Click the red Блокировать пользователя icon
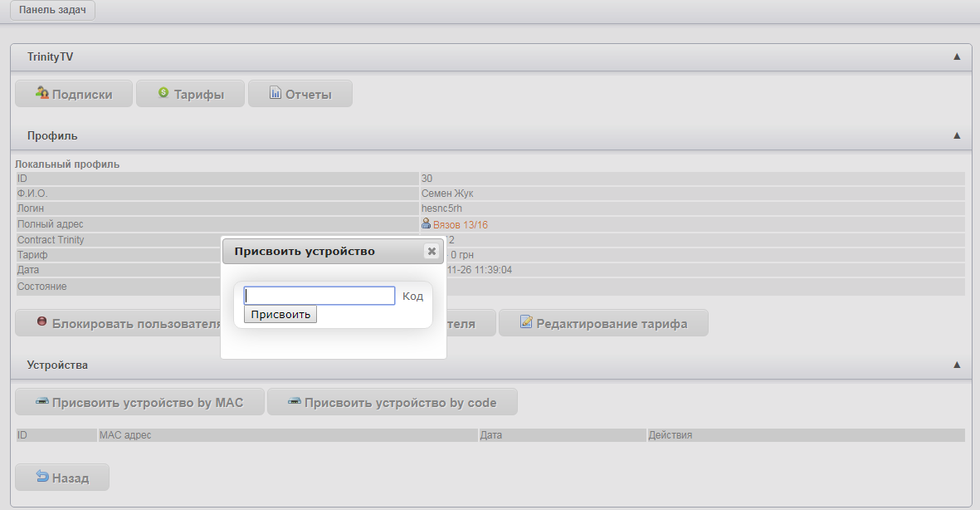This screenshot has height=510, width=980. click(x=41, y=322)
